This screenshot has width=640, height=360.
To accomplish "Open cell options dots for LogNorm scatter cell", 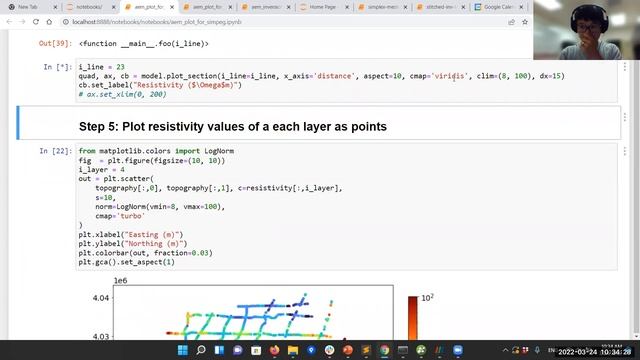I will point(624,151).
